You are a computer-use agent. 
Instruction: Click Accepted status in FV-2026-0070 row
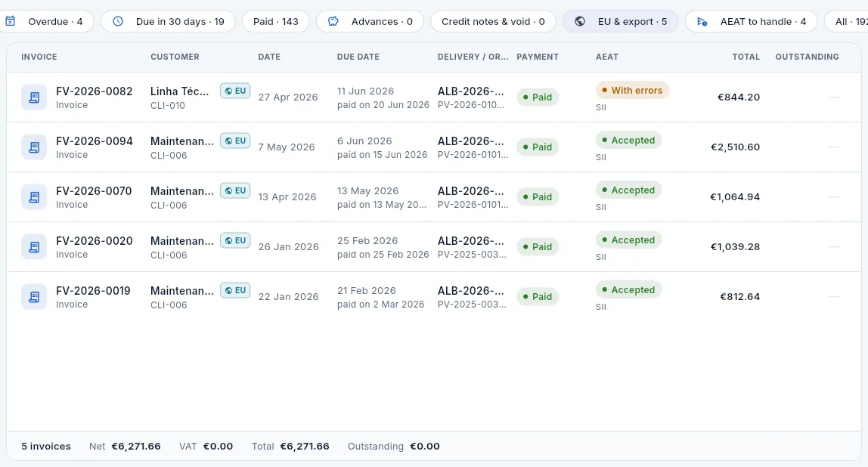(x=628, y=190)
